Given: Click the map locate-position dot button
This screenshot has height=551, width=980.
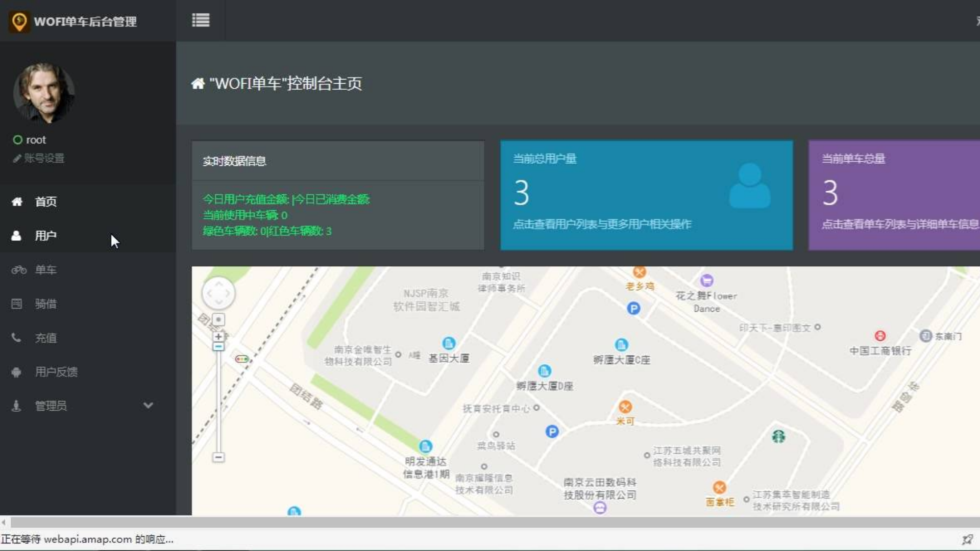Looking at the screenshot, I should point(218,320).
